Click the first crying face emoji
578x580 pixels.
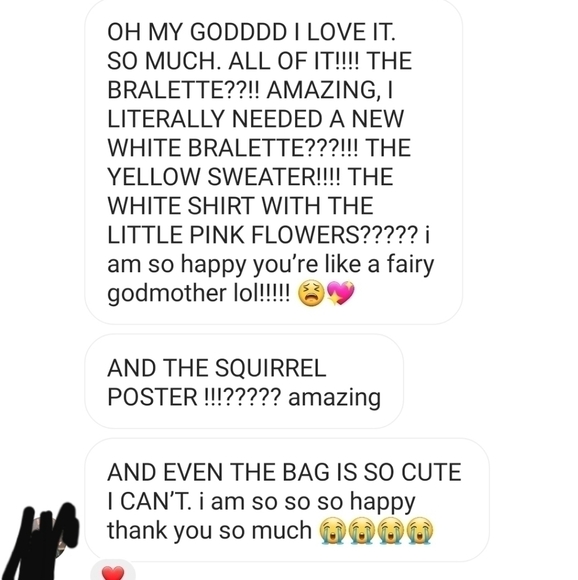pyautogui.click(x=332, y=530)
